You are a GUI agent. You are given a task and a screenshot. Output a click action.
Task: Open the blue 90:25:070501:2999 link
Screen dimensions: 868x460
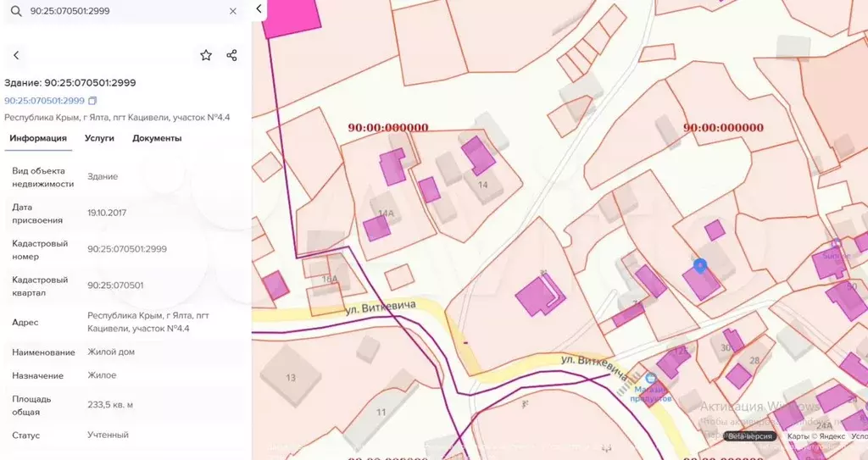coord(44,101)
